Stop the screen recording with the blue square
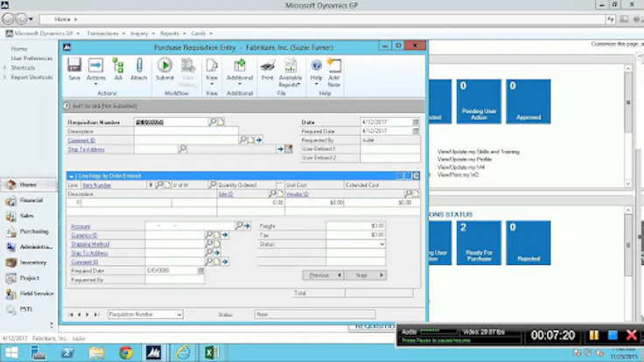This screenshot has width=644, height=362. click(x=612, y=335)
